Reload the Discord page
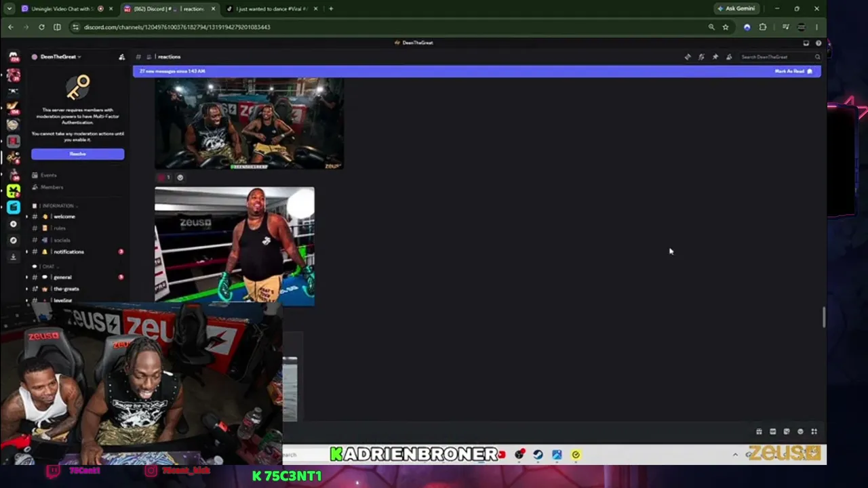The width and height of the screenshot is (868, 488). tap(41, 27)
